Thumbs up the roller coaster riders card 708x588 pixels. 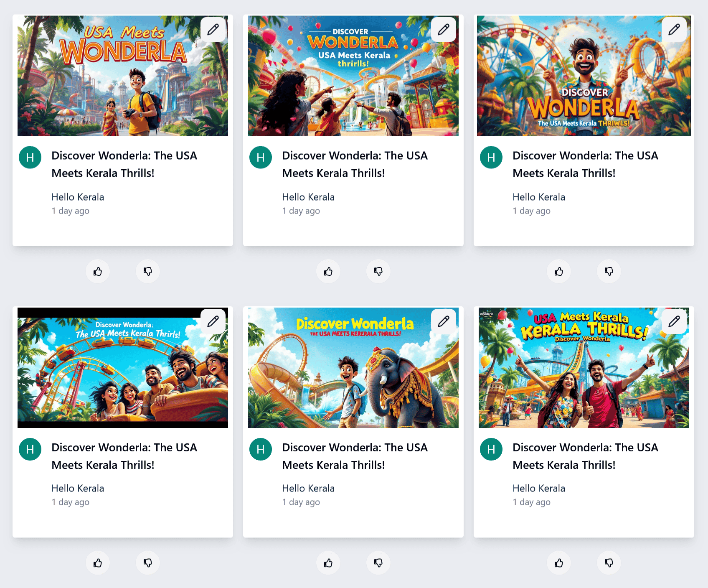98,563
